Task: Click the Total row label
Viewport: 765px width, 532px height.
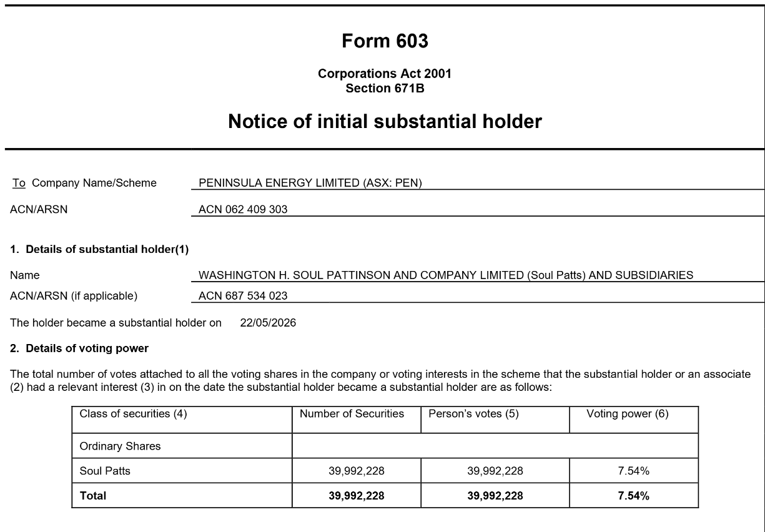Action: (x=93, y=496)
